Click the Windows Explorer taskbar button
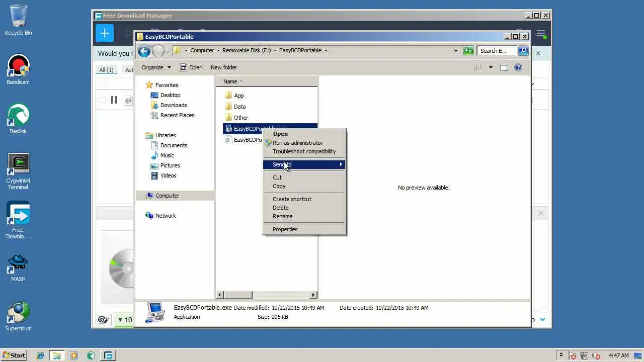Image resolution: width=644 pixels, height=362 pixels. pos(57,355)
